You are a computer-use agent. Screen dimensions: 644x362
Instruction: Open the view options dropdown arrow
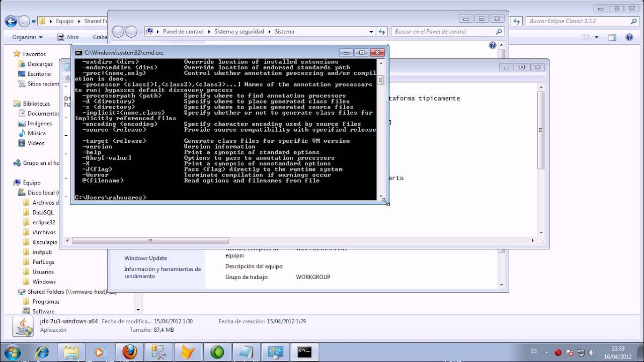coord(597,37)
